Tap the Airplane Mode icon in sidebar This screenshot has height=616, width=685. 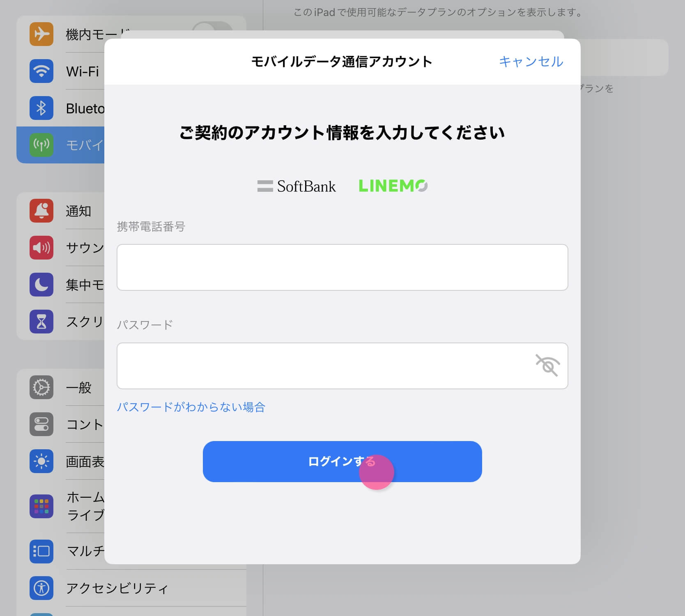41,34
